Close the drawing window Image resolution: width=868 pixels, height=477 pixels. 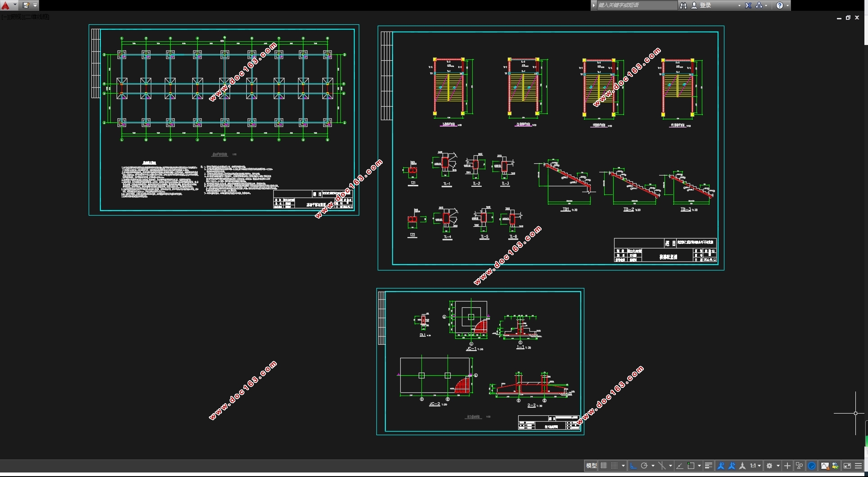point(857,18)
